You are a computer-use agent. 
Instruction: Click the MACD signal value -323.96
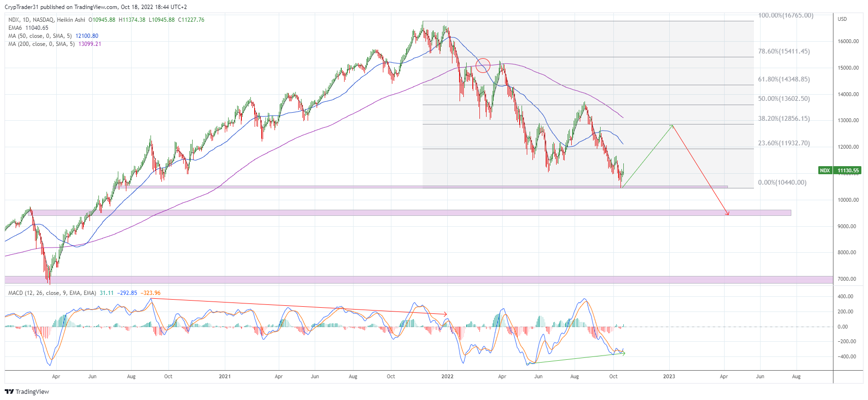151,293
